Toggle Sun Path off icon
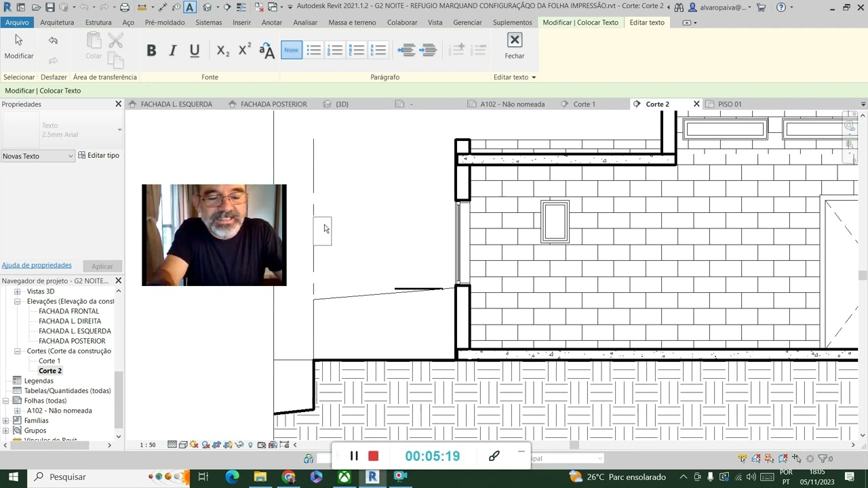The height and width of the screenshot is (488, 868). click(x=194, y=445)
